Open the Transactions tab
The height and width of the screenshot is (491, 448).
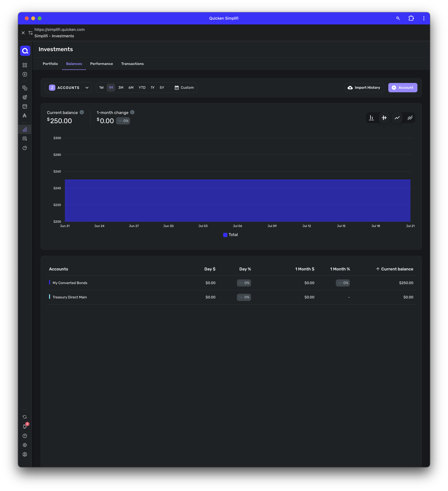(132, 64)
